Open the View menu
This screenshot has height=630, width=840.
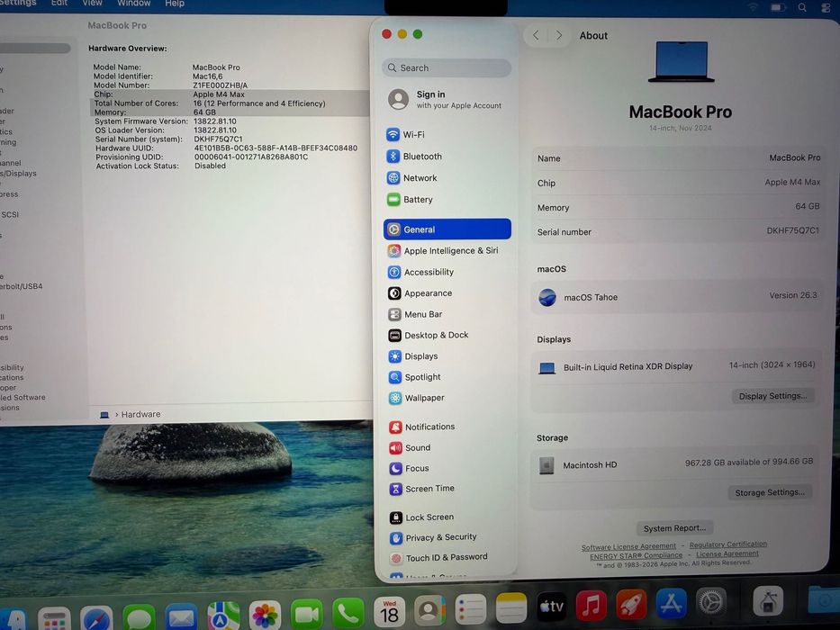pyautogui.click(x=92, y=4)
